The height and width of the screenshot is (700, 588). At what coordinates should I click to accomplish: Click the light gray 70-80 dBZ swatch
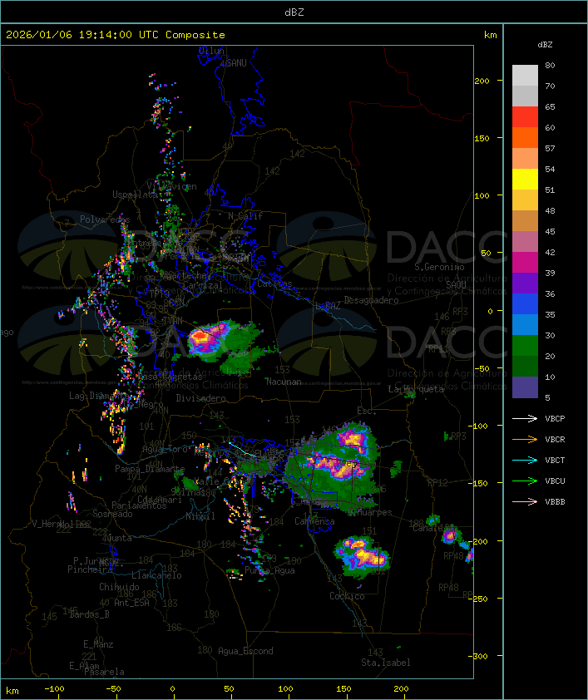(x=525, y=76)
